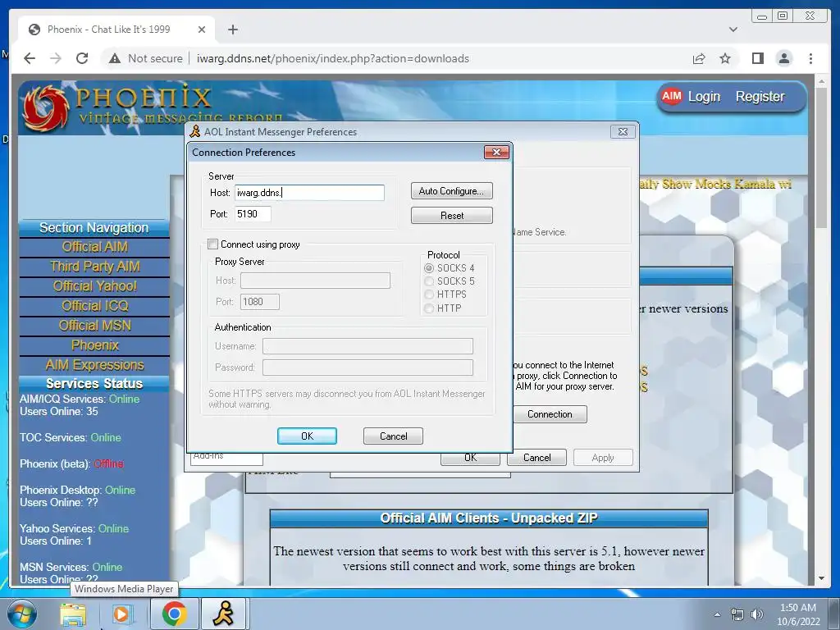Open Official Yahoo! in section navigation
This screenshot has height=630, width=840.
(x=95, y=286)
